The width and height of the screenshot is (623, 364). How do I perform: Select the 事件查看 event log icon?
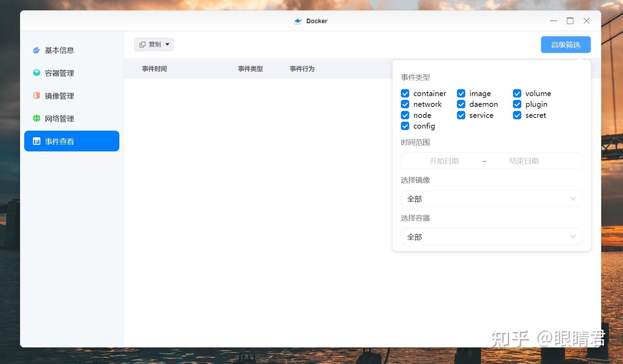coord(37,141)
